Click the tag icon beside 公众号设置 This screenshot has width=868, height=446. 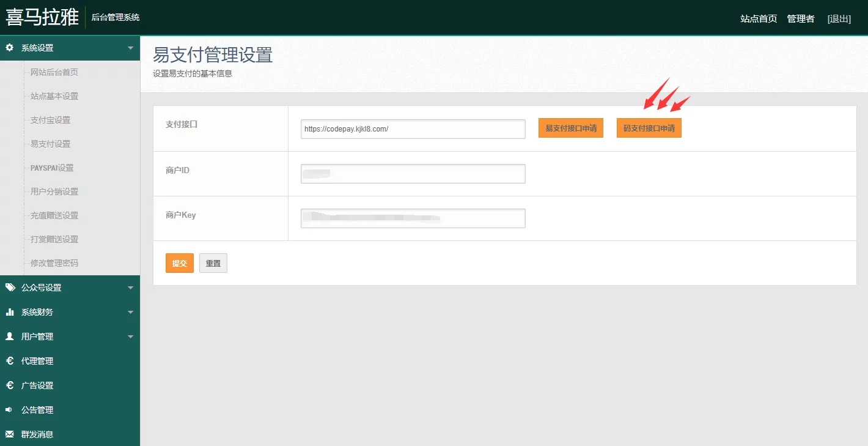(x=10, y=288)
